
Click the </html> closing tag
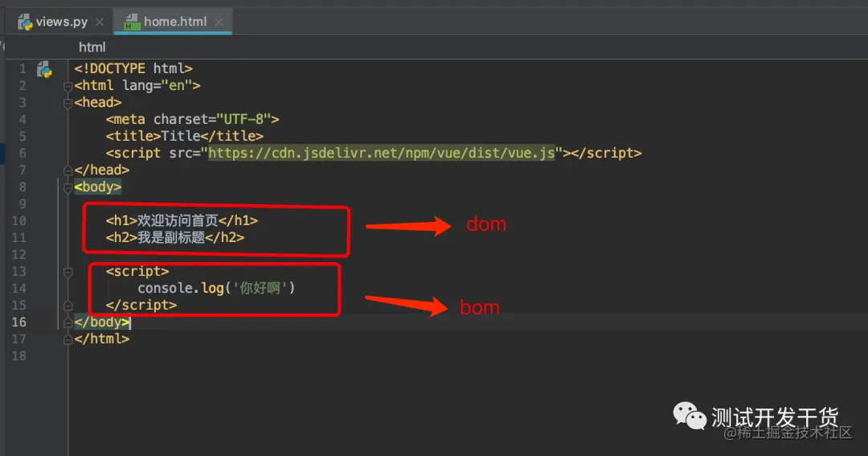click(x=102, y=339)
